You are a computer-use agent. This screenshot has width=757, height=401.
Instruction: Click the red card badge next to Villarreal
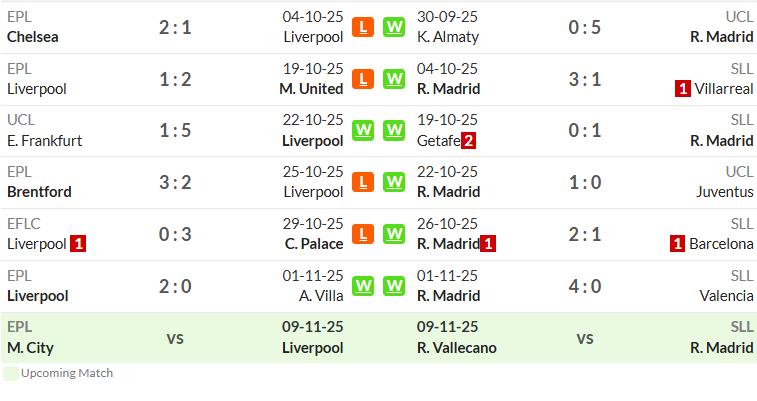click(x=683, y=89)
